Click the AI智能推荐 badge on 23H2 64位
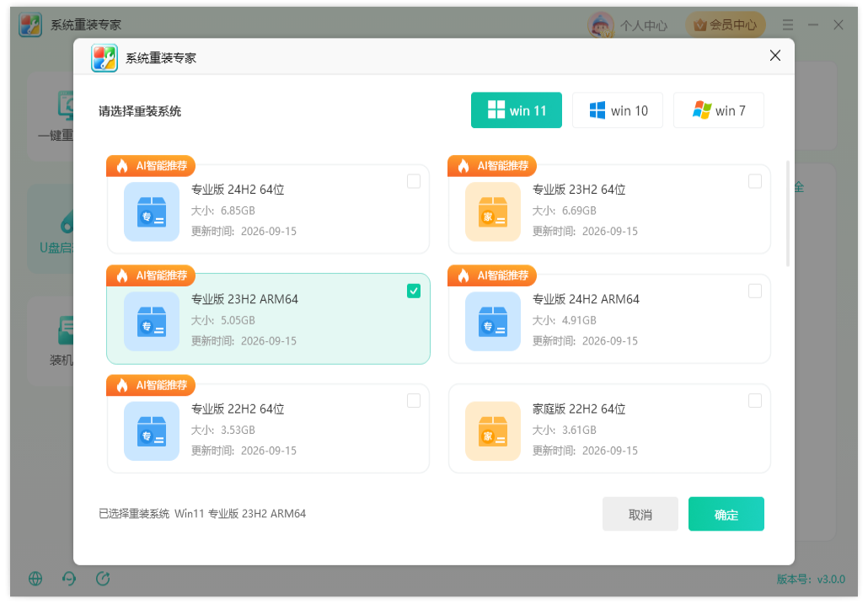 [x=491, y=165]
